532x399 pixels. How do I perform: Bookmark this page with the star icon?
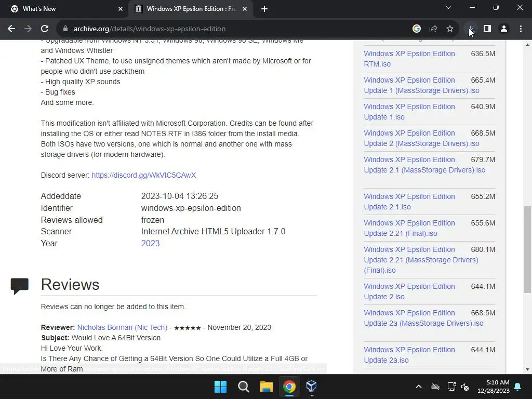pyautogui.click(x=450, y=29)
